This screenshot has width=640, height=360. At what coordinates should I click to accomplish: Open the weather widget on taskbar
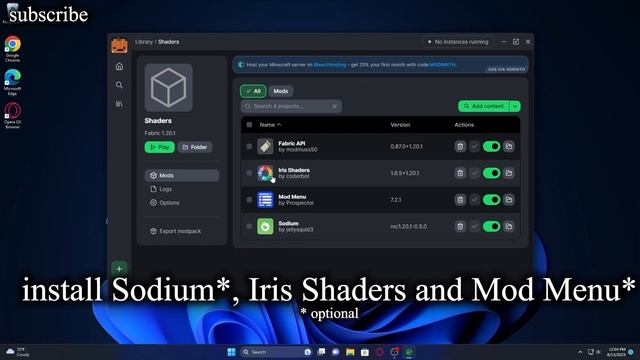(17, 352)
